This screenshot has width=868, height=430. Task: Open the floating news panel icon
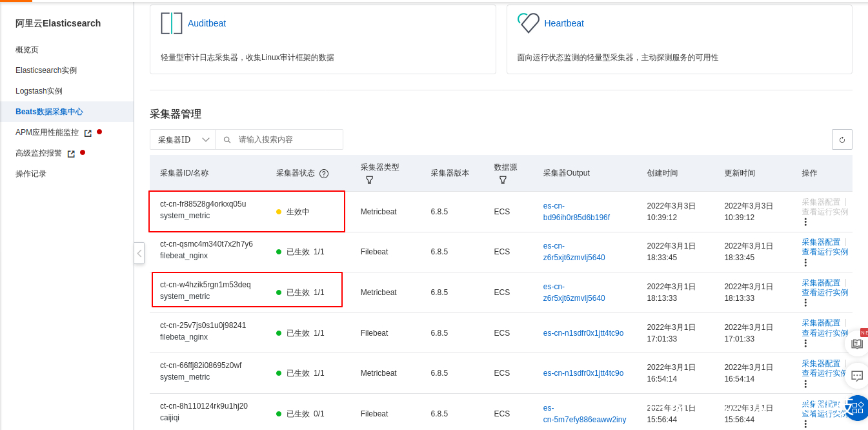click(x=857, y=343)
